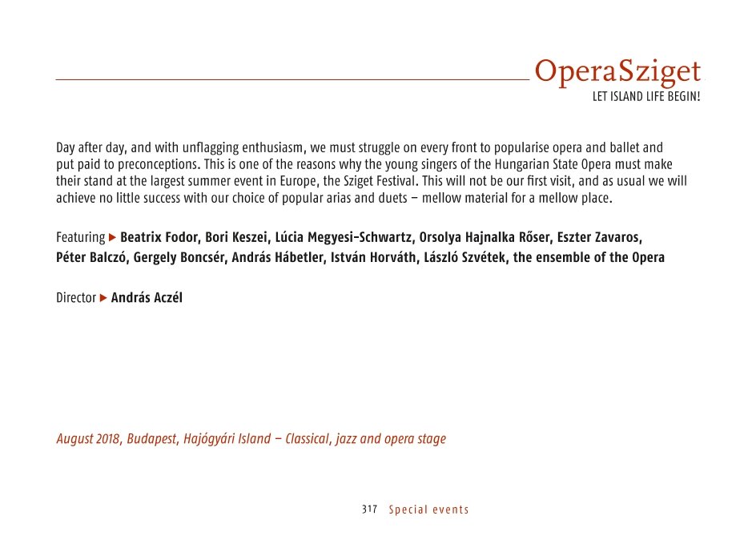The width and height of the screenshot is (756, 544).
Task: Click the red arrow after Director
Action: (103, 297)
